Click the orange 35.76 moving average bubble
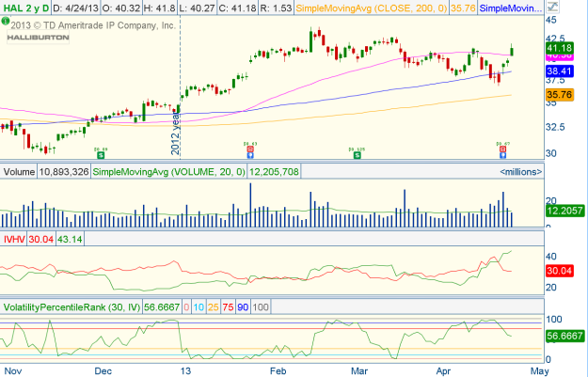Viewport: 588px width, 377px height. 560,94
